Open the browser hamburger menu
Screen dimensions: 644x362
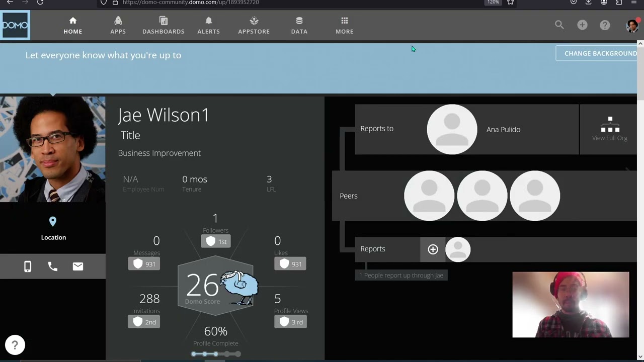[633, 3]
